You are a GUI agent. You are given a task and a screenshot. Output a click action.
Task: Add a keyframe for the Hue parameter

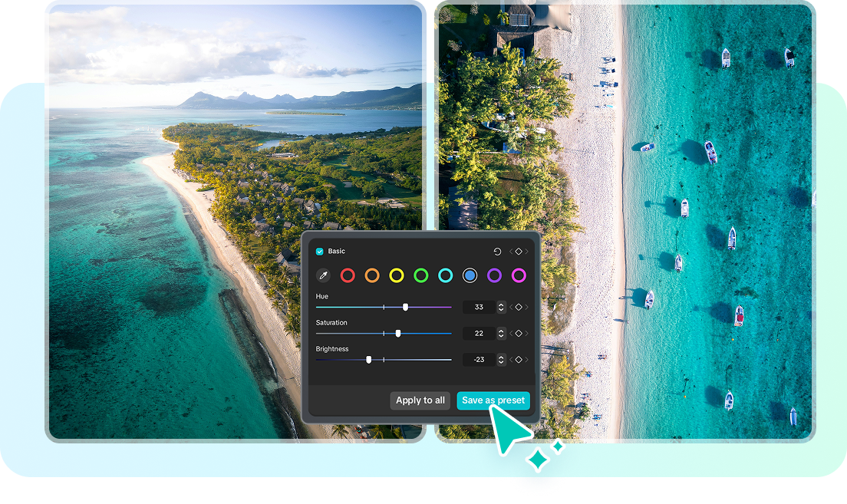point(519,307)
